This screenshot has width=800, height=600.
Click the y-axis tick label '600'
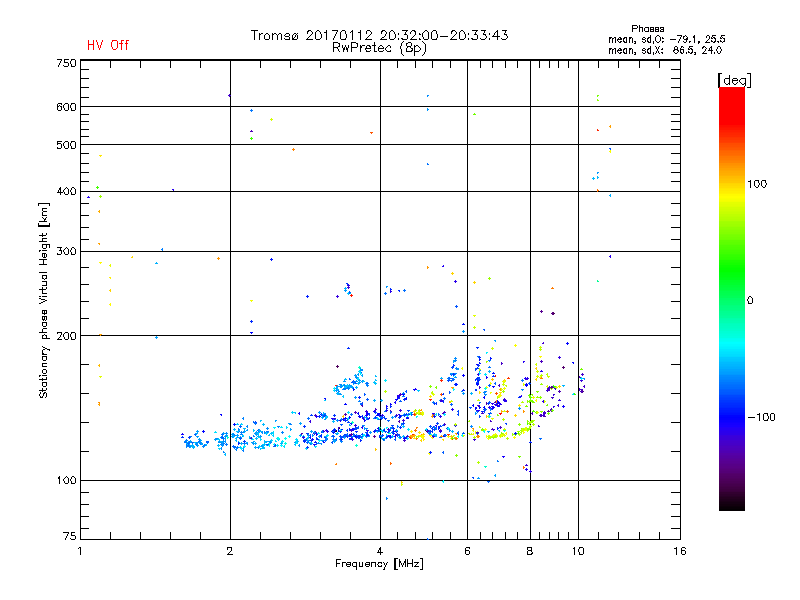[x=66, y=107]
